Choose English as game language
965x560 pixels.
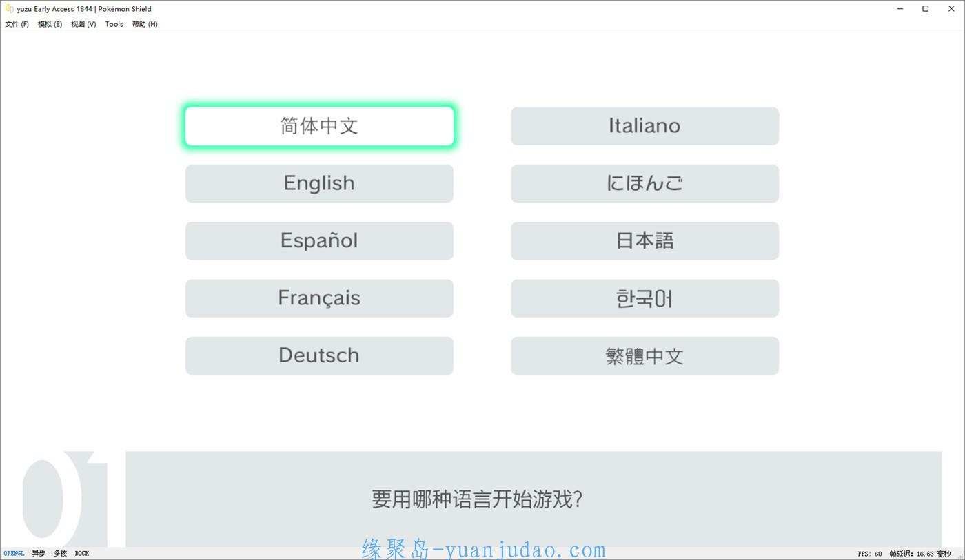click(319, 183)
